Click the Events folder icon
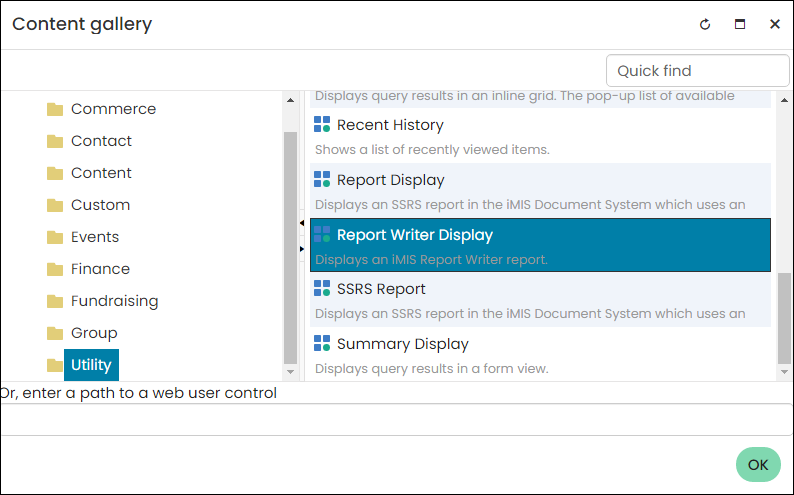Image resolution: width=794 pixels, height=495 pixels. pos(55,237)
